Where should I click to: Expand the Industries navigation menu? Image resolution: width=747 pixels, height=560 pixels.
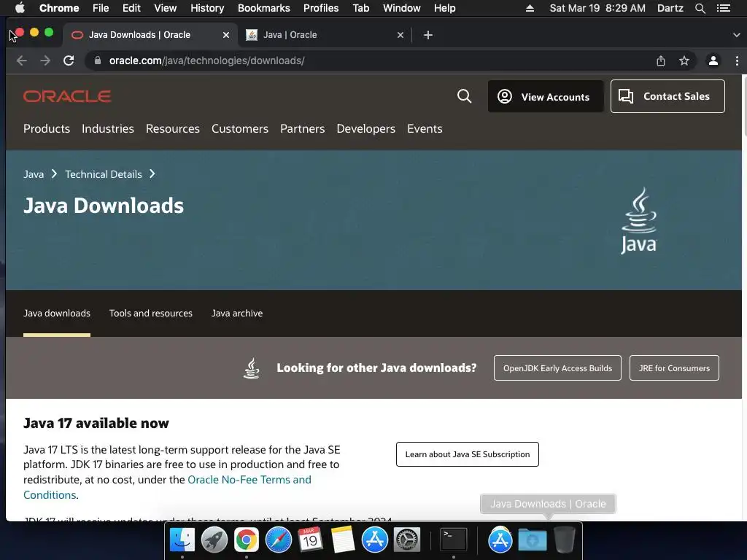108,128
